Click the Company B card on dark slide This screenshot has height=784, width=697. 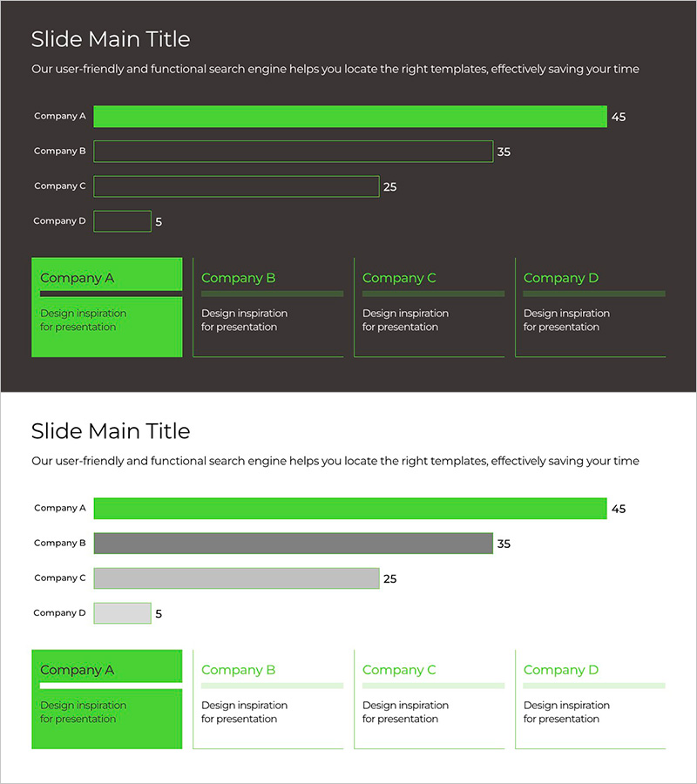pyautogui.click(x=267, y=307)
